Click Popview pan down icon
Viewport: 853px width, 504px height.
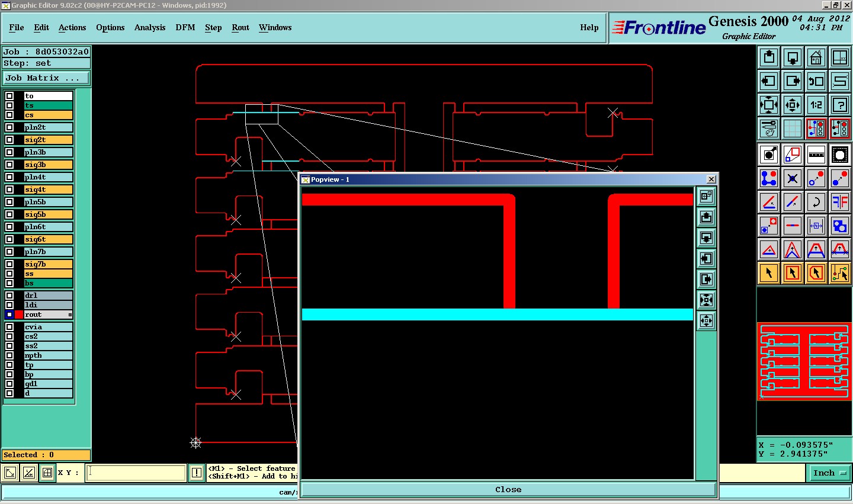point(706,238)
